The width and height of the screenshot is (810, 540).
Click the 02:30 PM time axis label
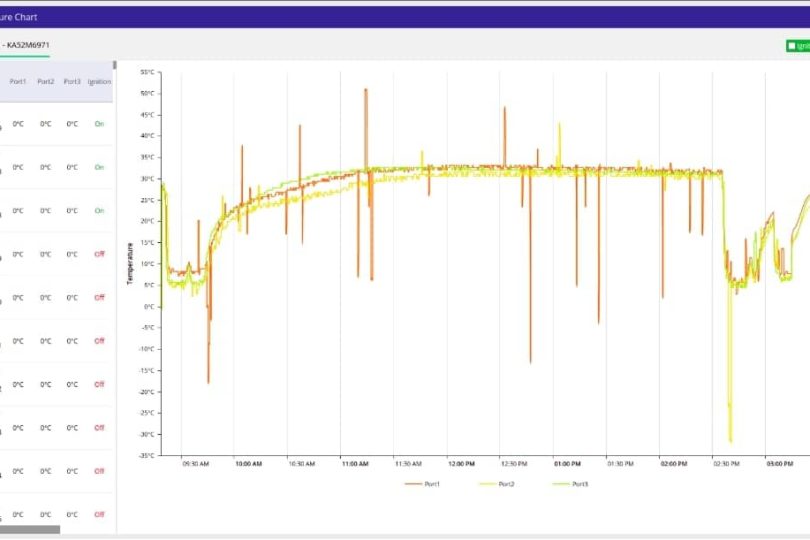pos(727,464)
